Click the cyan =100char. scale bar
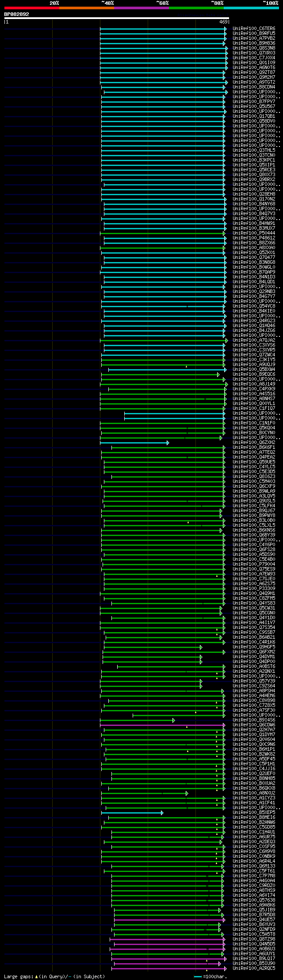 [198, 976]
